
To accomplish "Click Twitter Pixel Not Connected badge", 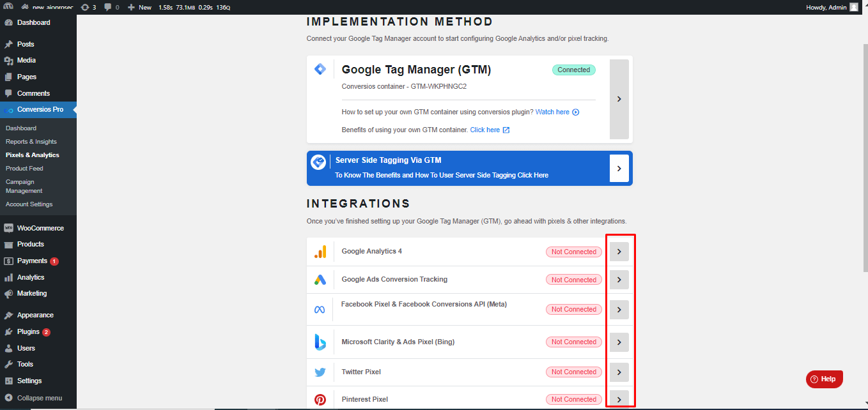I will [x=573, y=372].
